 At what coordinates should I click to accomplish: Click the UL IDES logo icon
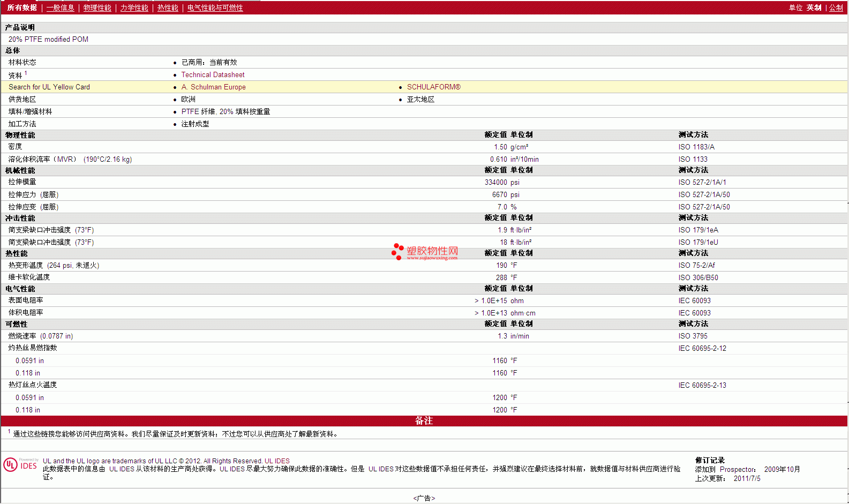[20, 465]
